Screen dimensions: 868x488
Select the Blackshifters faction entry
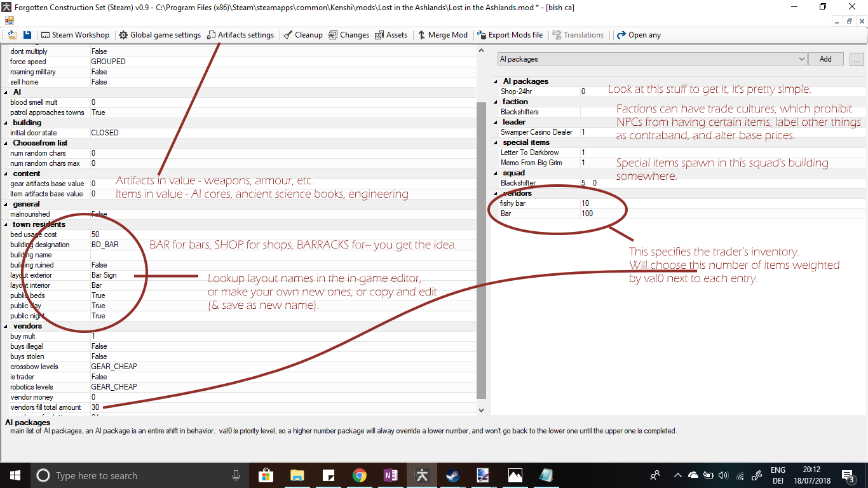point(680,112)
